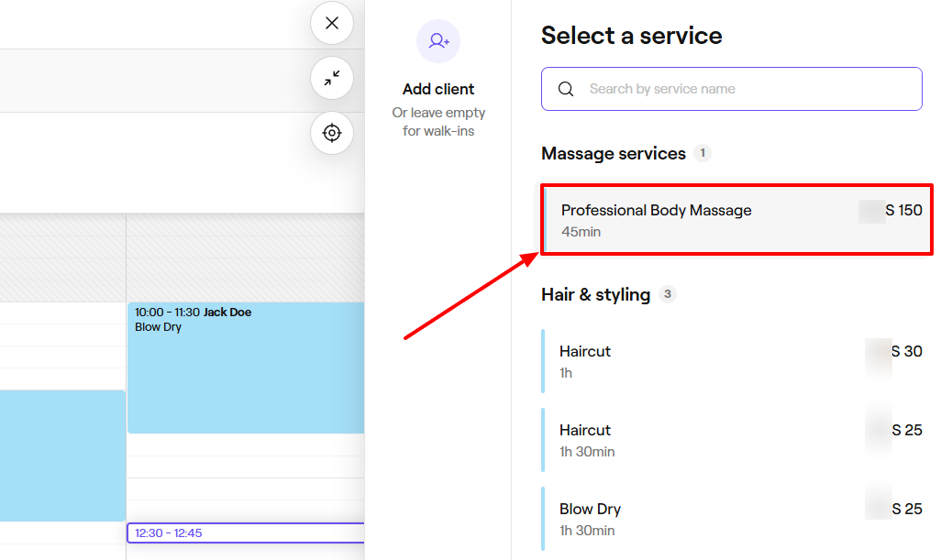Click the Massage services category heading
Screen dimensions: 952x560
[x=614, y=153]
